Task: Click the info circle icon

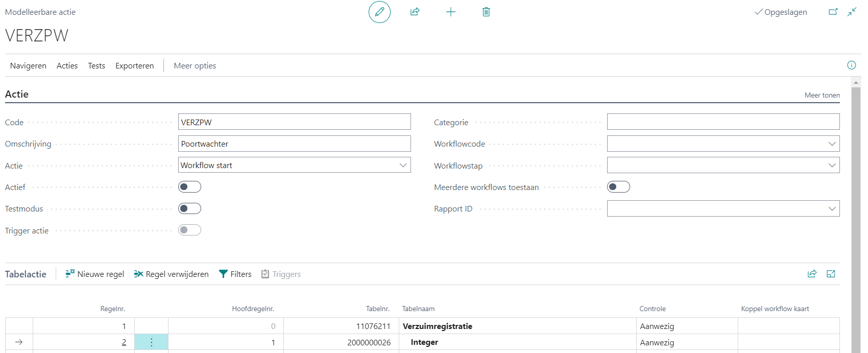Action: [852, 65]
